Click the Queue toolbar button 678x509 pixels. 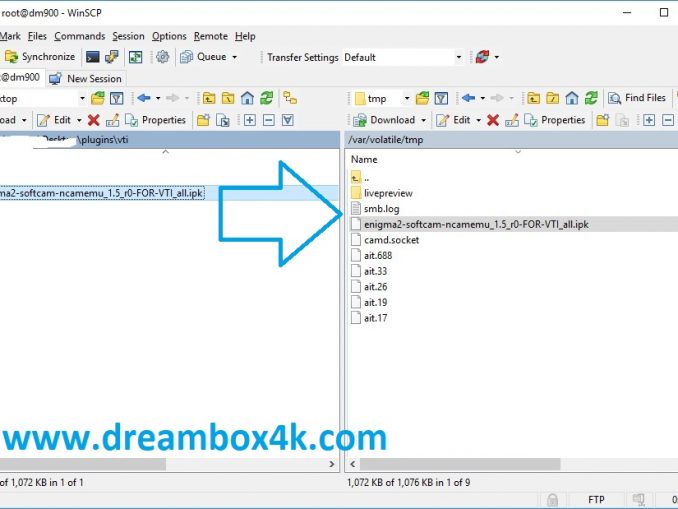point(203,57)
